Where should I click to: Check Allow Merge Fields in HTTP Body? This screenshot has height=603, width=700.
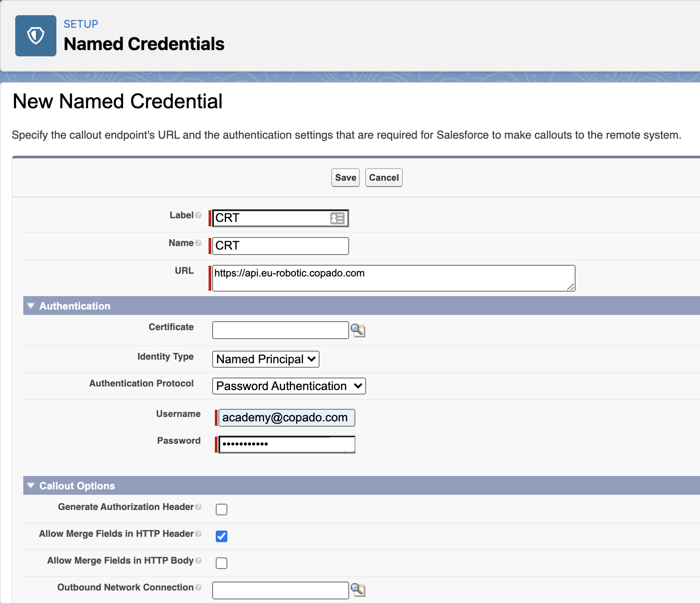[x=222, y=563]
